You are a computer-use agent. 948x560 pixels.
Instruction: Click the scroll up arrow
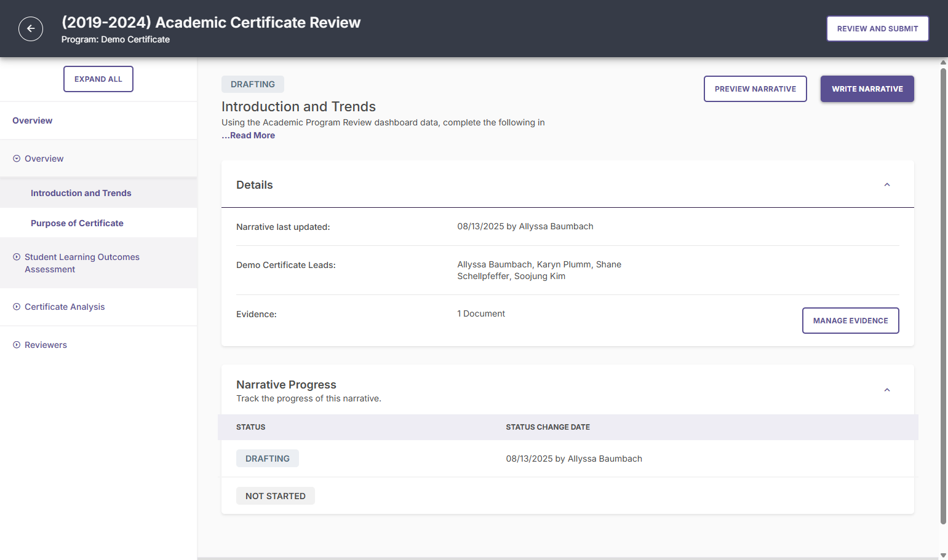(943, 62)
